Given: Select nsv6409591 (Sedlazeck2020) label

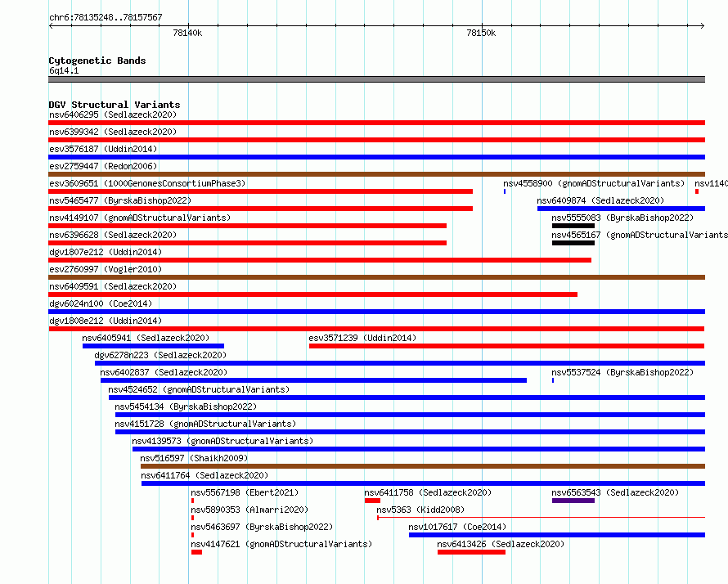Looking at the screenshot, I should pos(113,286).
